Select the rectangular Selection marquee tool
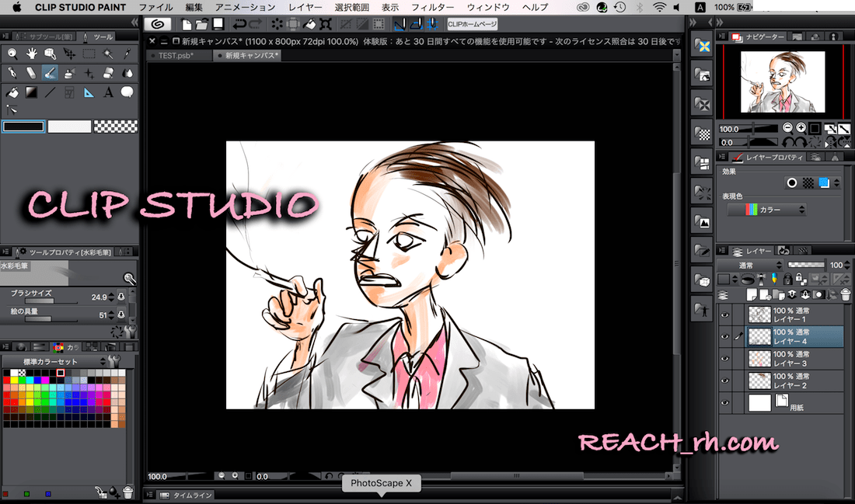Viewport: 855px width, 504px height. 89,54
